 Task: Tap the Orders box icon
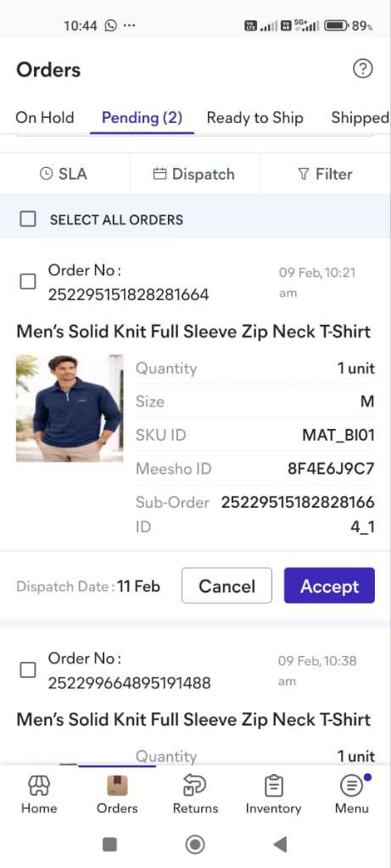[x=117, y=786]
